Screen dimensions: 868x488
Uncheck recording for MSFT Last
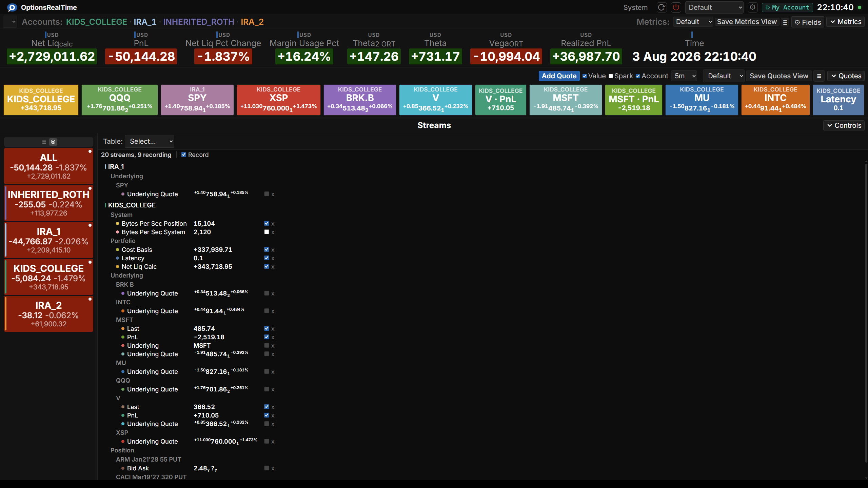pos(267,329)
